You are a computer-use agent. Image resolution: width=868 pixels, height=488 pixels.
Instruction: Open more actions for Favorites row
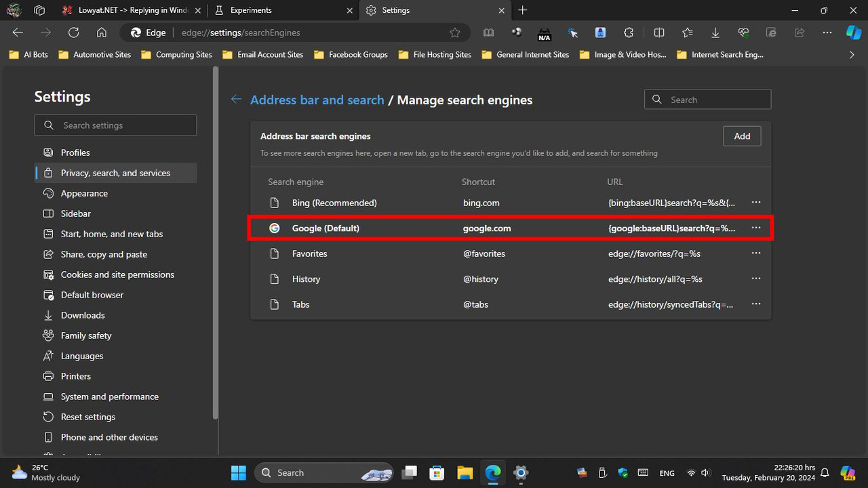tap(756, 253)
